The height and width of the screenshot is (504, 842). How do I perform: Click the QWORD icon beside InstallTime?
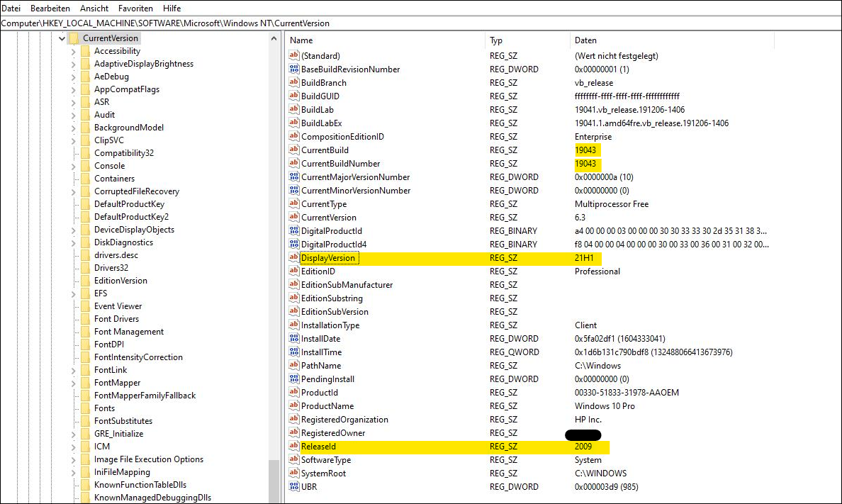pyautogui.click(x=293, y=352)
